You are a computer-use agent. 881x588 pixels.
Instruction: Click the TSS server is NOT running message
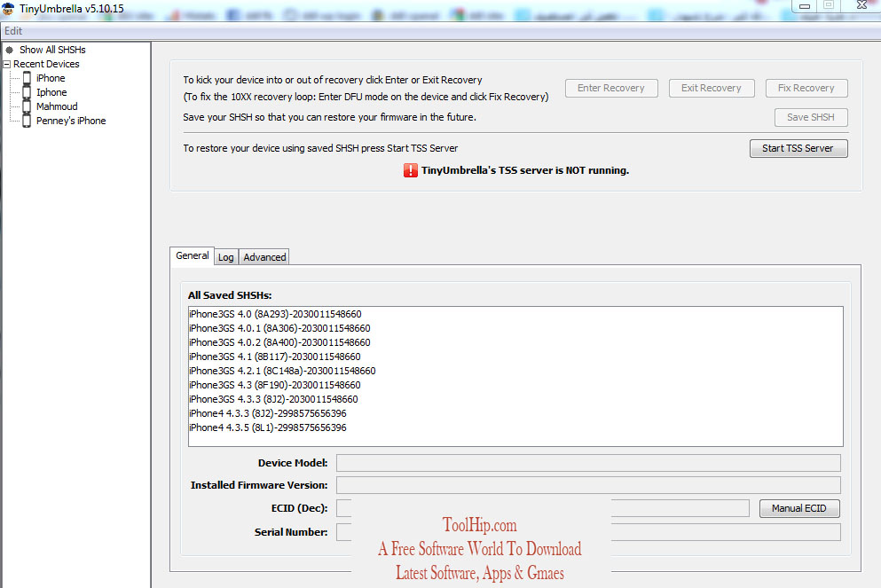coord(524,170)
